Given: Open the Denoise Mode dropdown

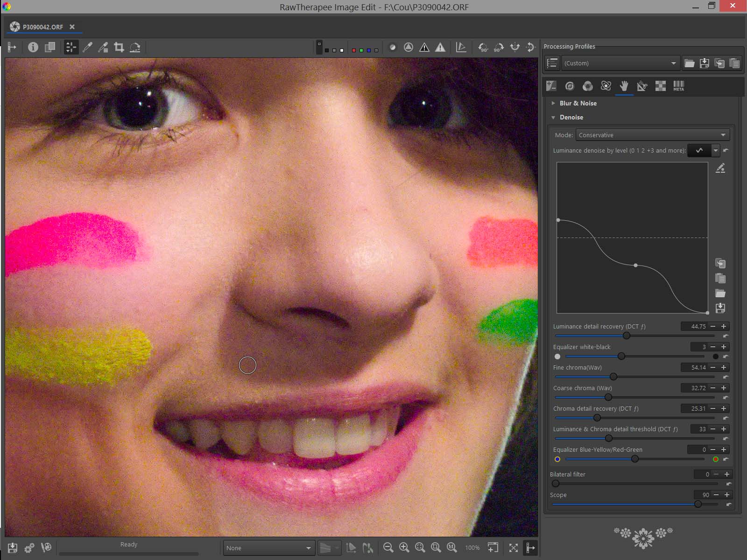Looking at the screenshot, I should pos(652,135).
